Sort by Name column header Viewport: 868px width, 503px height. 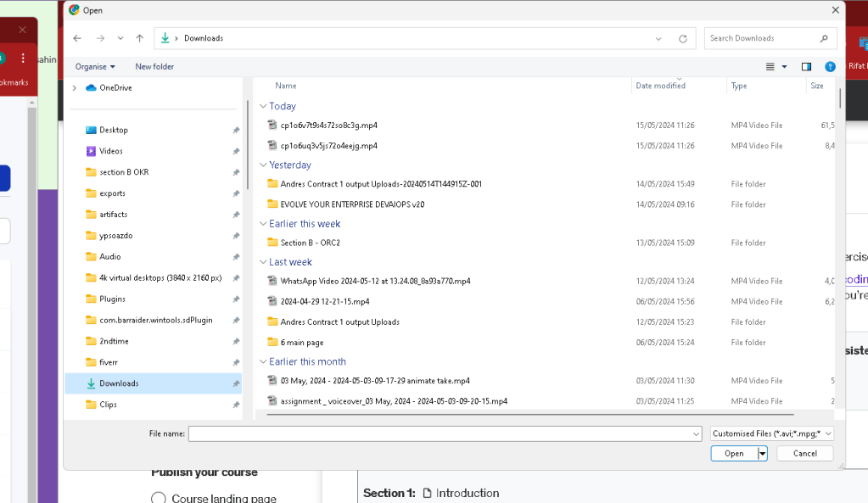tap(286, 86)
